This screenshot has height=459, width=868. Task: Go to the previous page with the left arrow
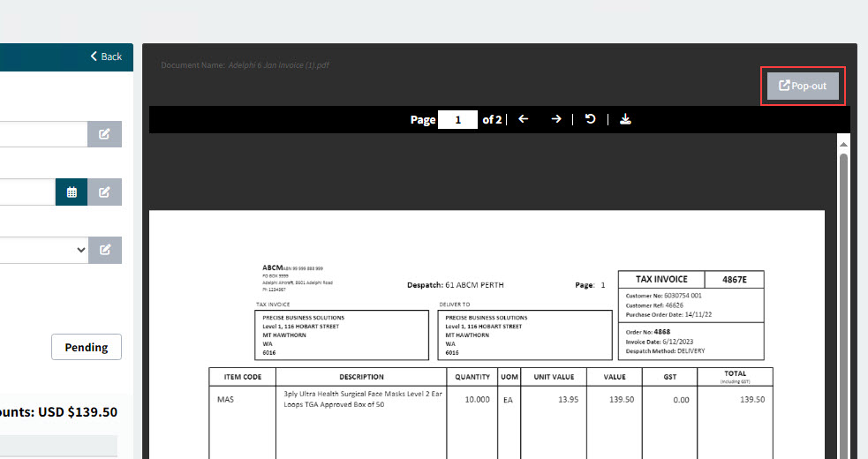pyautogui.click(x=524, y=119)
